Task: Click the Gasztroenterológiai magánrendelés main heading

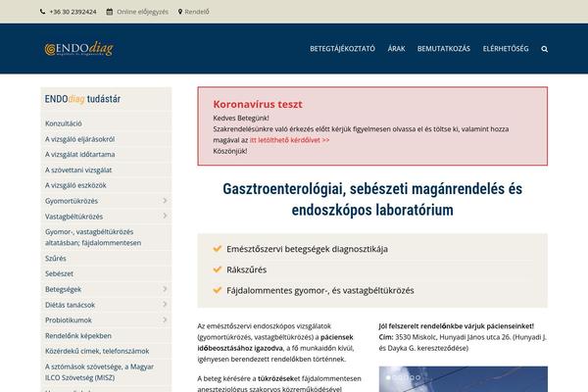Action: coord(372,199)
